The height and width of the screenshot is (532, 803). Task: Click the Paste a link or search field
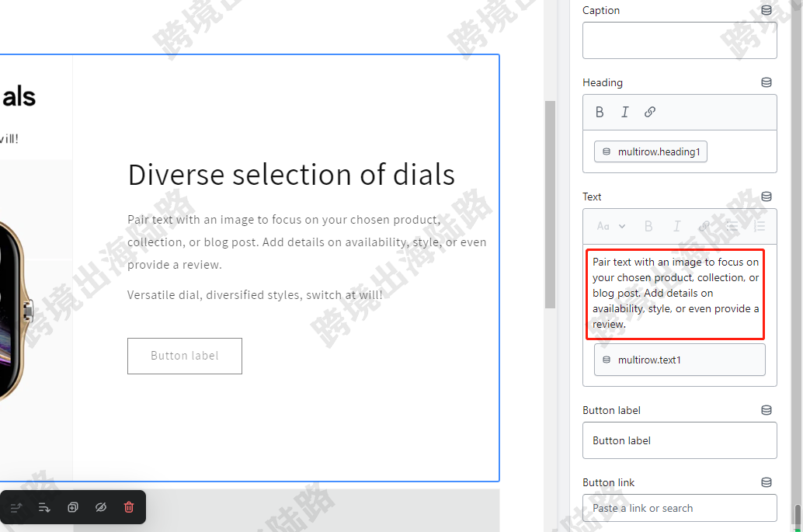(680, 508)
